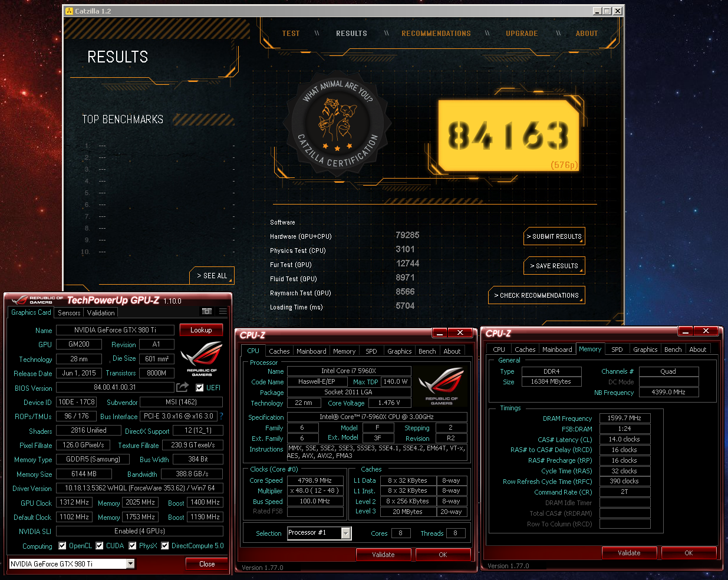Click the 84163 score display
The image size is (728, 580).
tap(508, 136)
